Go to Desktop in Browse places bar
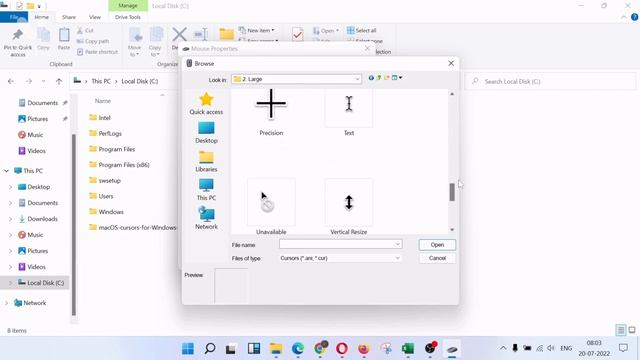This screenshot has width=640, height=360. 206,132
